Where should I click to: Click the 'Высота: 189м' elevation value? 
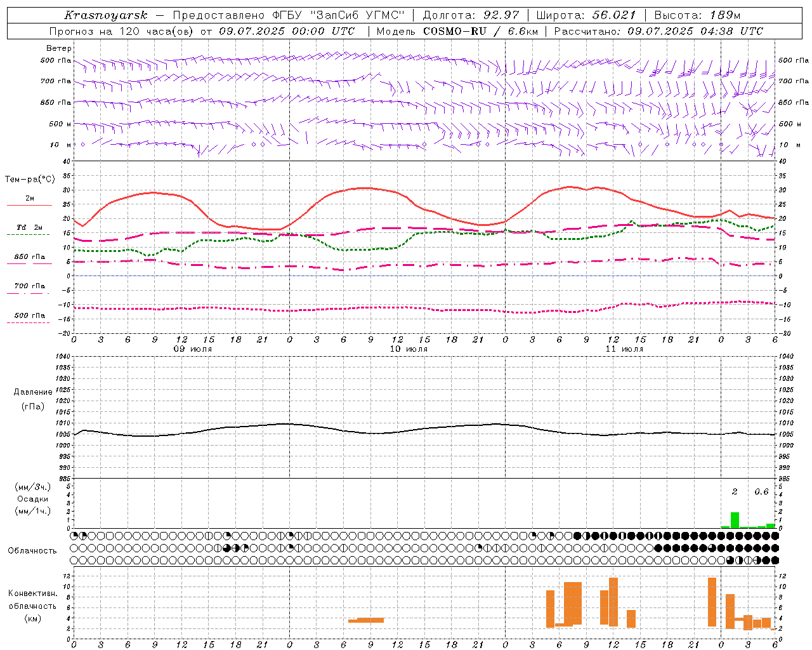tap(698, 15)
